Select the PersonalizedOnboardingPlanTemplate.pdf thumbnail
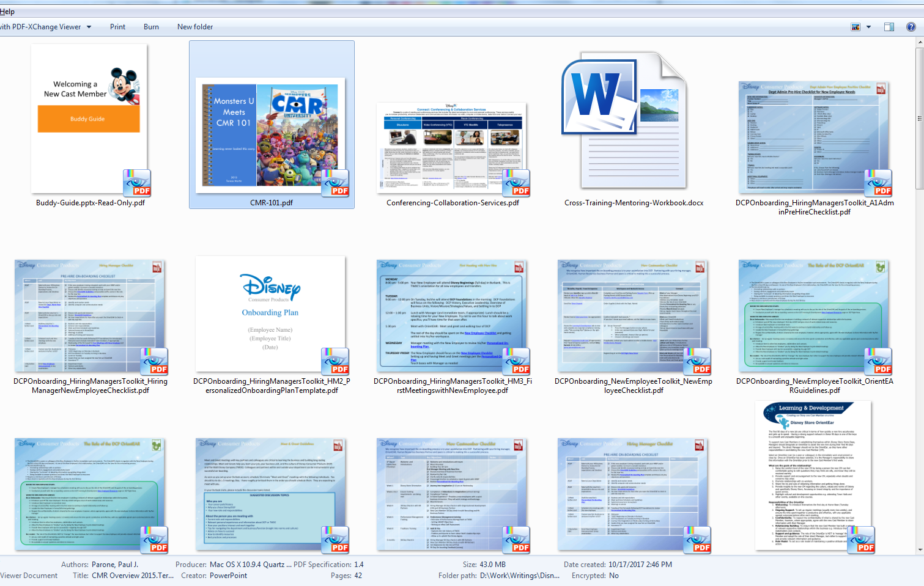 click(272, 314)
